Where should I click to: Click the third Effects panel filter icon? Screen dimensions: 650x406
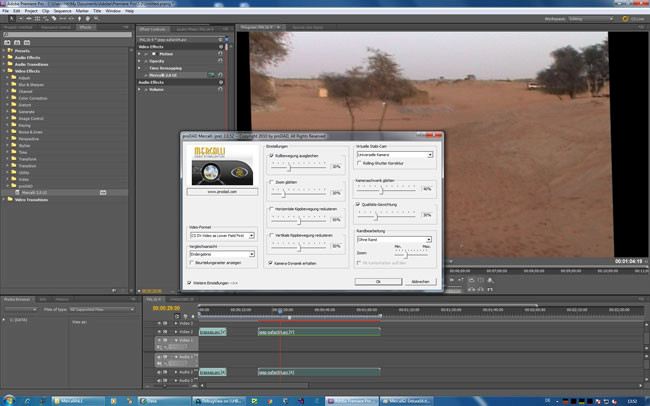[x=27, y=42]
